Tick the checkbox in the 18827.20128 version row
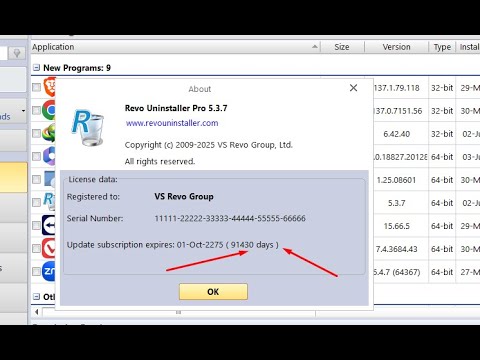 pos(36,156)
